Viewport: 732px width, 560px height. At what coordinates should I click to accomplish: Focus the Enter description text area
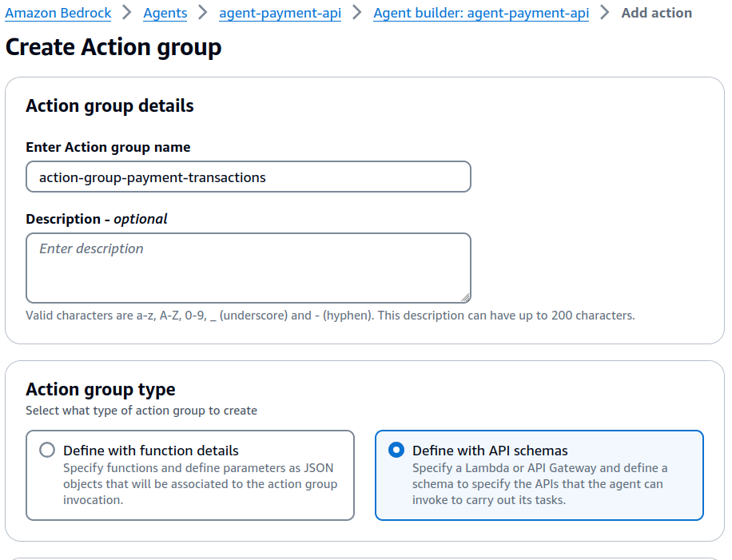click(248, 266)
